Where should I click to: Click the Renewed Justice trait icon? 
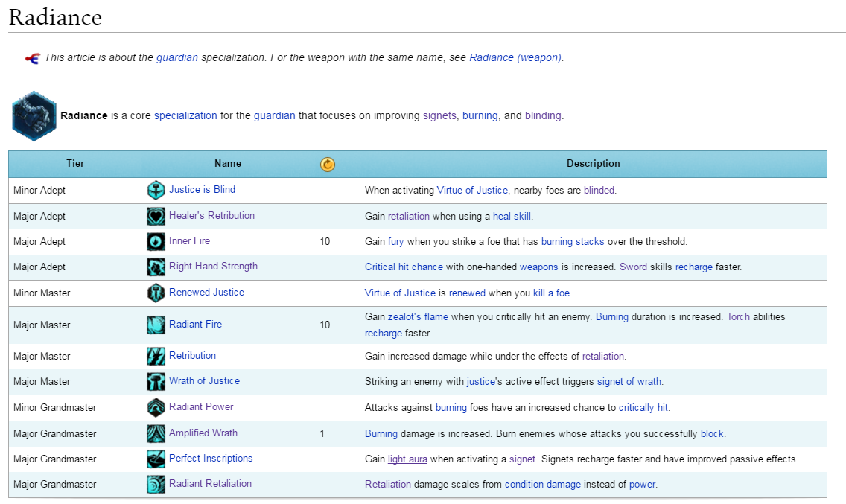[156, 293]
